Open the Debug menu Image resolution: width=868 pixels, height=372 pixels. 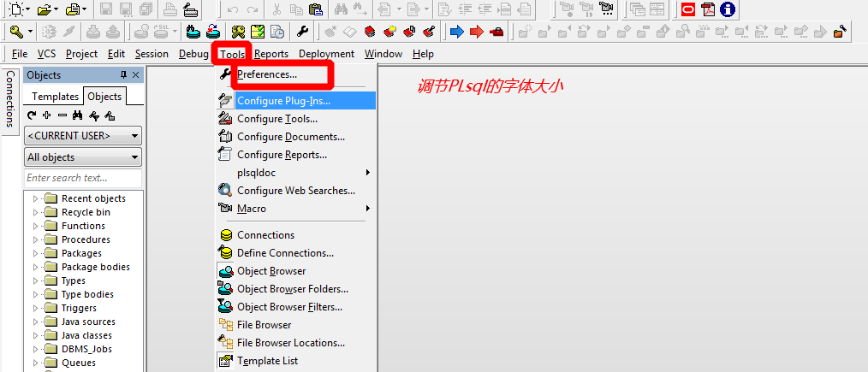click(x=193, y=54)
